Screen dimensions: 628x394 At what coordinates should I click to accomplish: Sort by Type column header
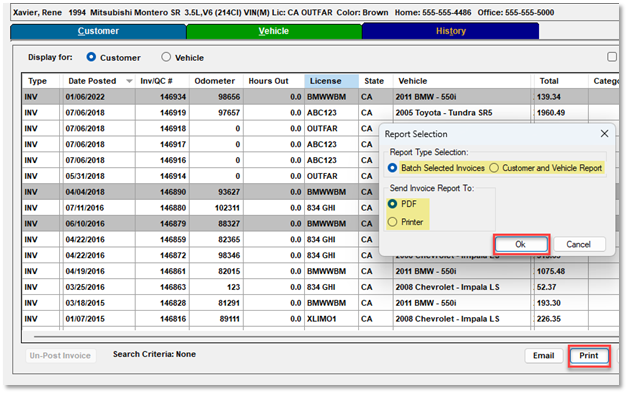pos(41,81)
